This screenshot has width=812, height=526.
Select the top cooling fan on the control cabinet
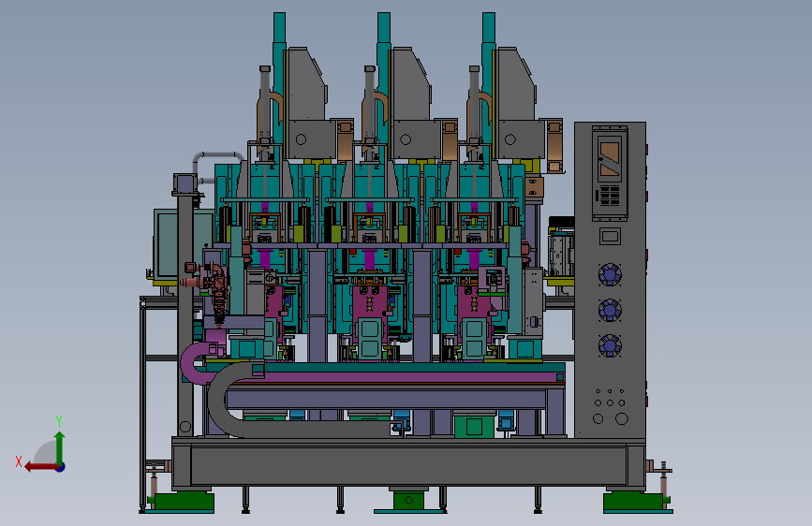pyautogui.click(x=610, y=274)
